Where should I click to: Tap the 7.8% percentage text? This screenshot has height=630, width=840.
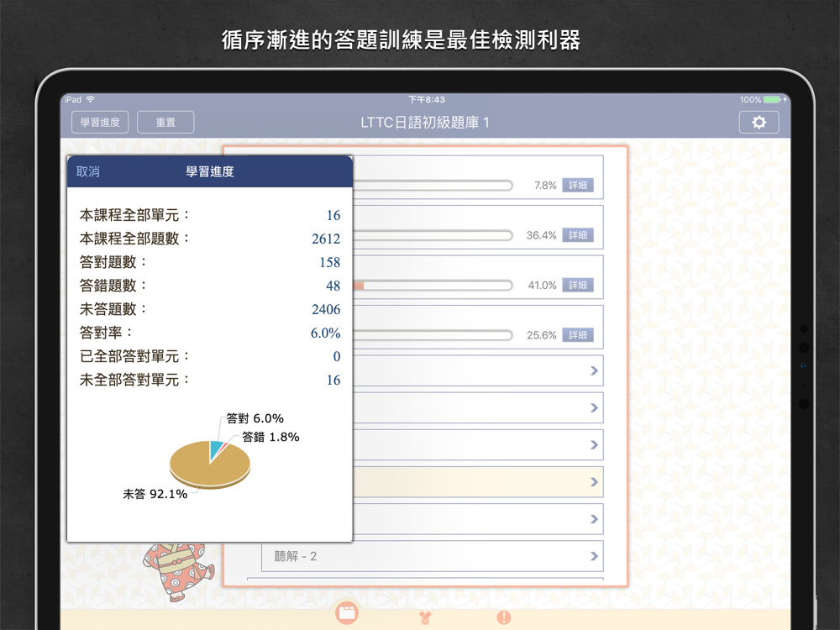point(545,186)
